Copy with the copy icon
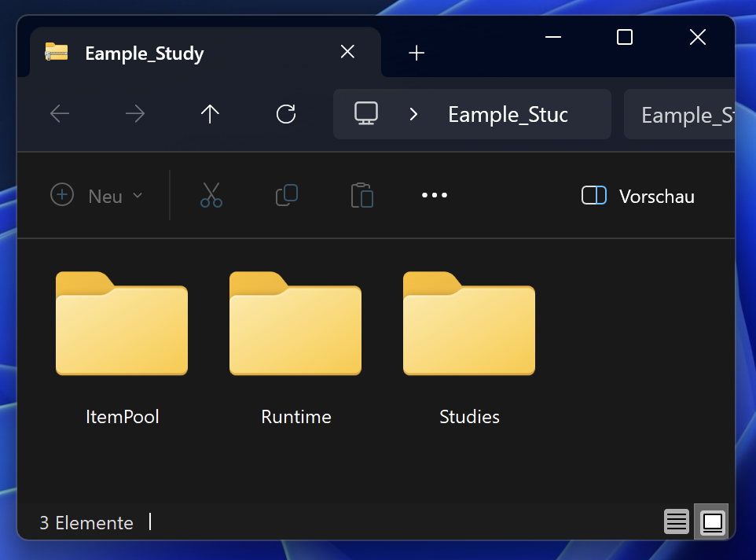 [x=287, y=195]
